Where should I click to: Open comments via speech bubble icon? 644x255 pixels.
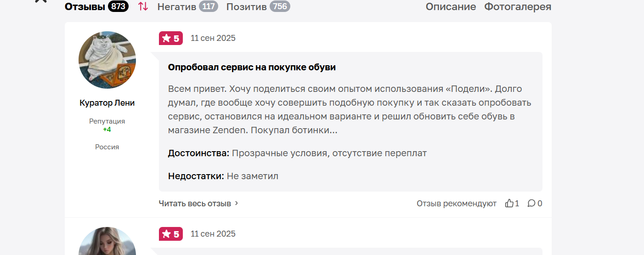(531, 203)
